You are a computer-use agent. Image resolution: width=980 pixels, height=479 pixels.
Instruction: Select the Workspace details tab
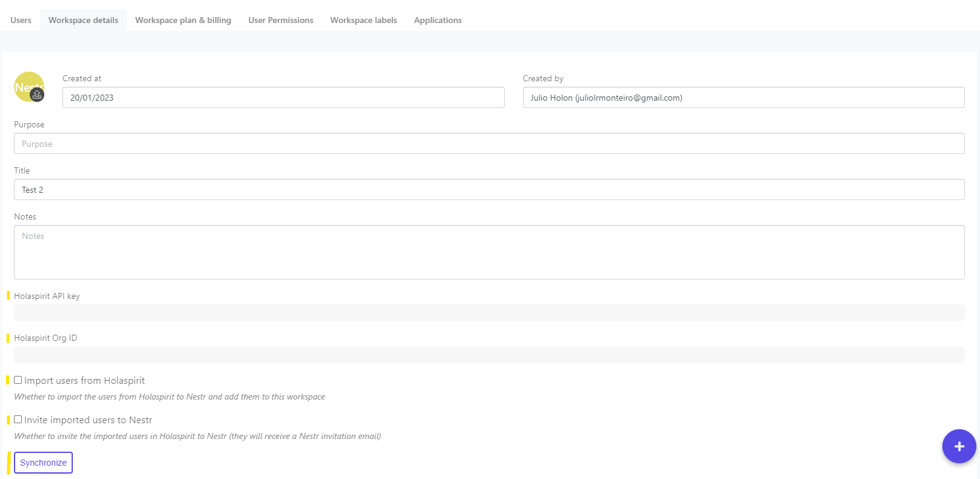[x=83, y=20]
